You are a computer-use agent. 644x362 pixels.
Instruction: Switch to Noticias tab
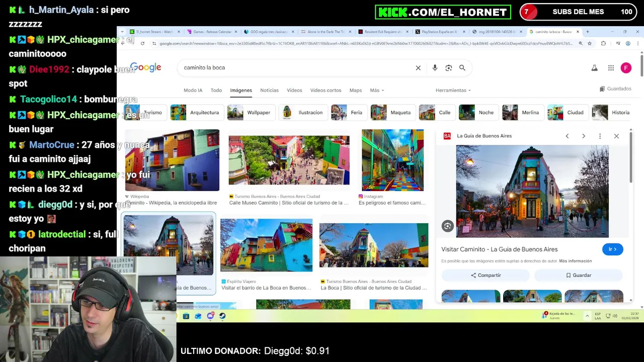pyautogui.click(x=269, y=90)
